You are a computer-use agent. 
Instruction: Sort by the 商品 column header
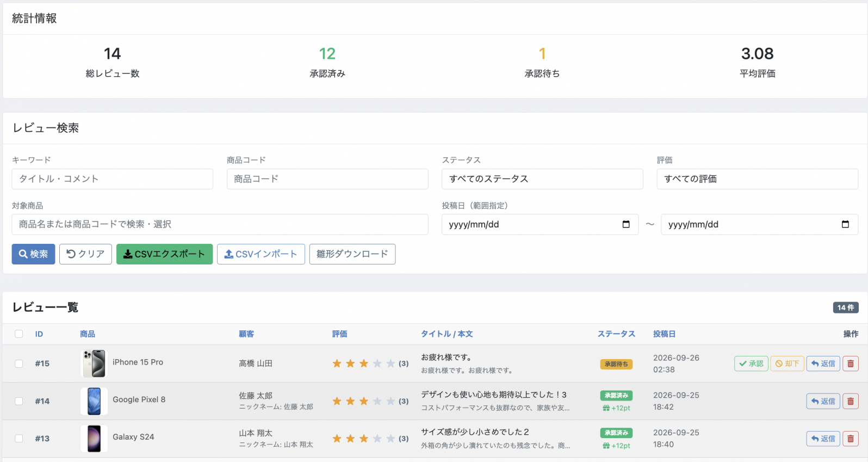tap(88, 334)
